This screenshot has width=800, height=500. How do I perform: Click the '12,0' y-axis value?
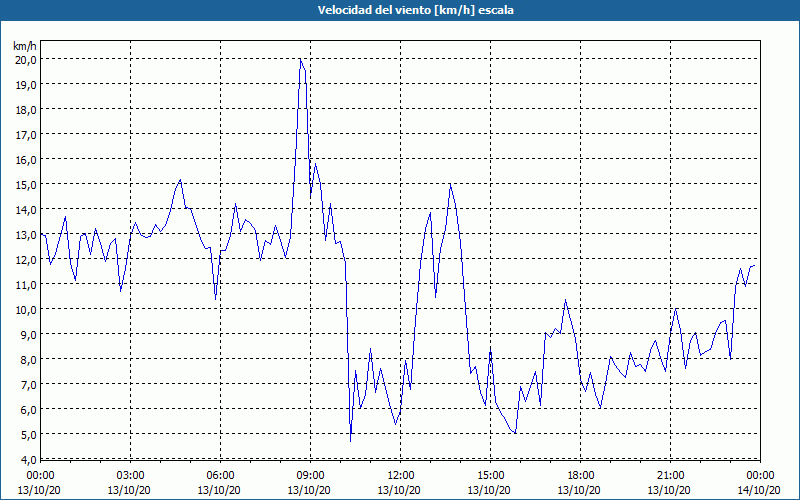[x=26, y=260]
